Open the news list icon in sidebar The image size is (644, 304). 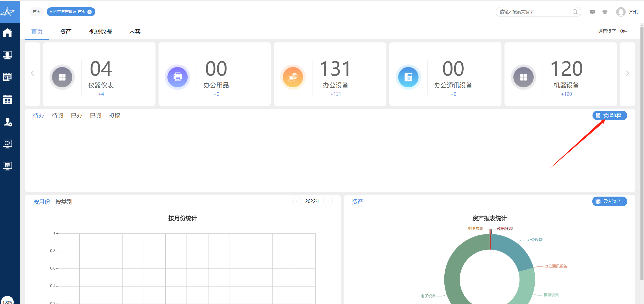(7, 77)
